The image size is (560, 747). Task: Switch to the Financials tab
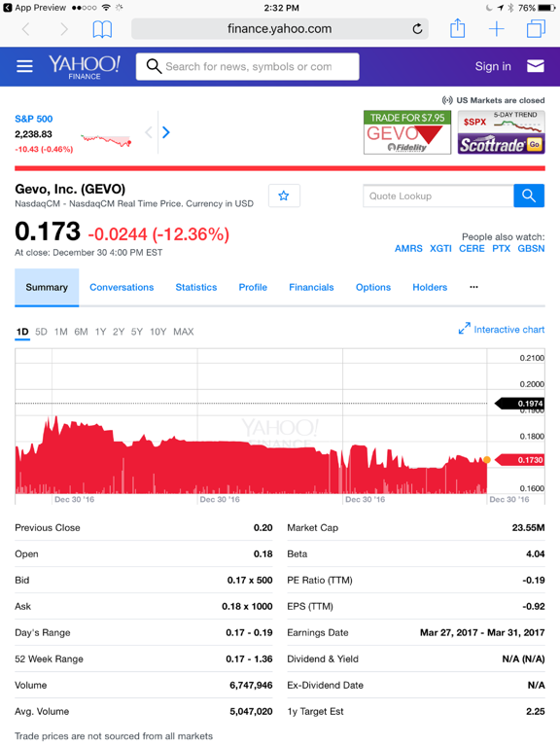click(311, 287)
